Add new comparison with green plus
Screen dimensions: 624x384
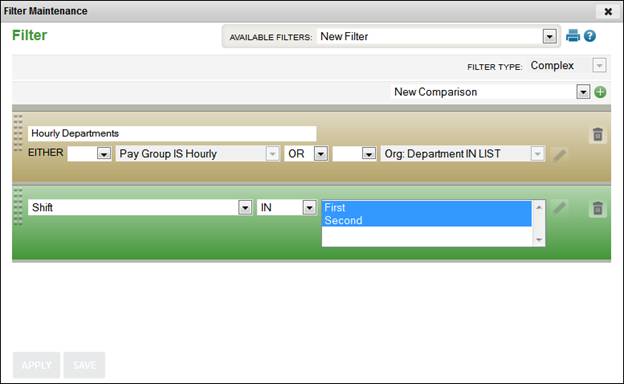point(600,92)
